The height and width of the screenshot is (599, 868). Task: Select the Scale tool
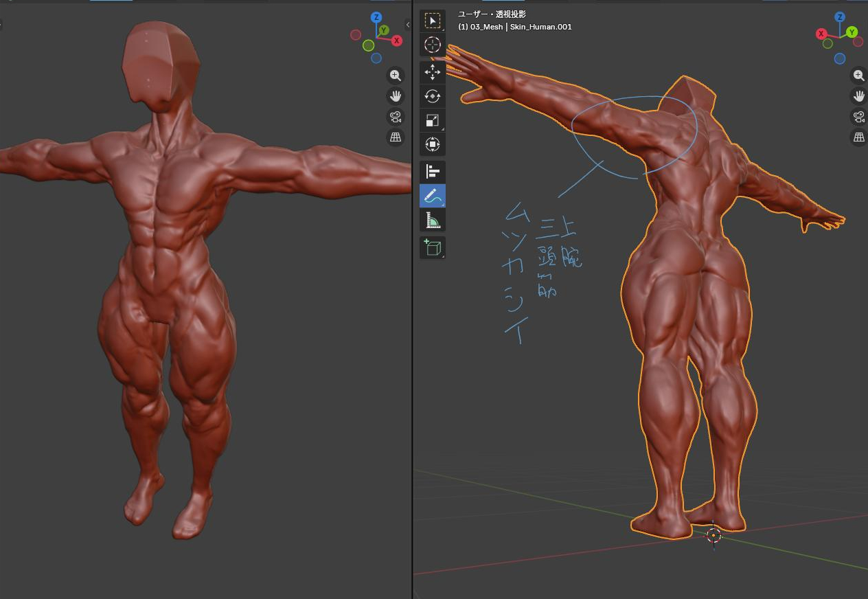click(x=432, y=120)
